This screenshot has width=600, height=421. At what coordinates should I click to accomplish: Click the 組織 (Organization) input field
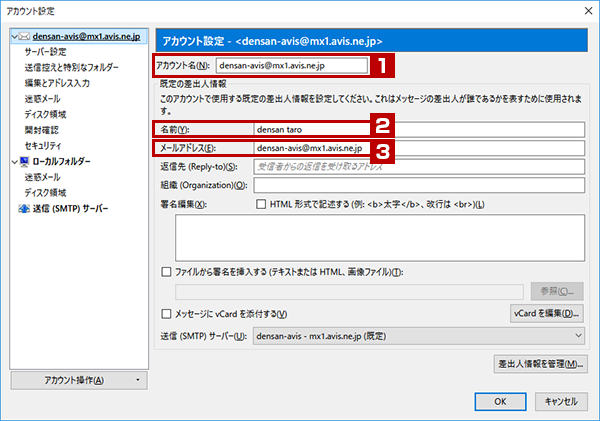pos(419,185)
